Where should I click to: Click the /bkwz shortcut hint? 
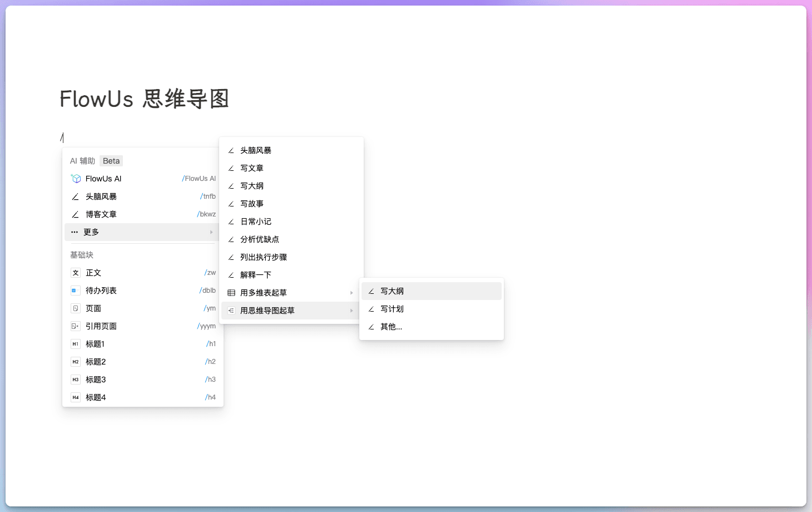pos(206,214)
